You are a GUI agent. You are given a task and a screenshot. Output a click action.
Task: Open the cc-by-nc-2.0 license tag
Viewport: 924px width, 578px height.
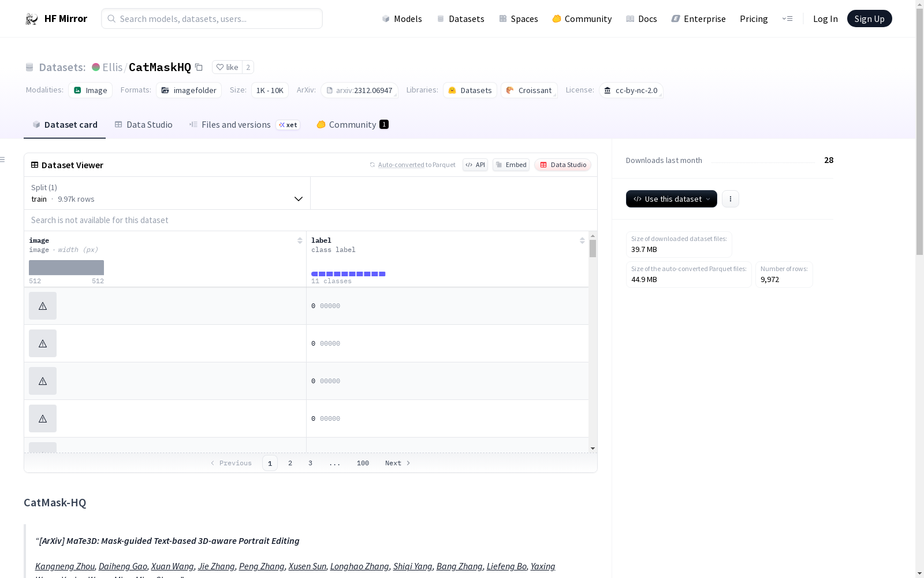click(x=631, y=90)
